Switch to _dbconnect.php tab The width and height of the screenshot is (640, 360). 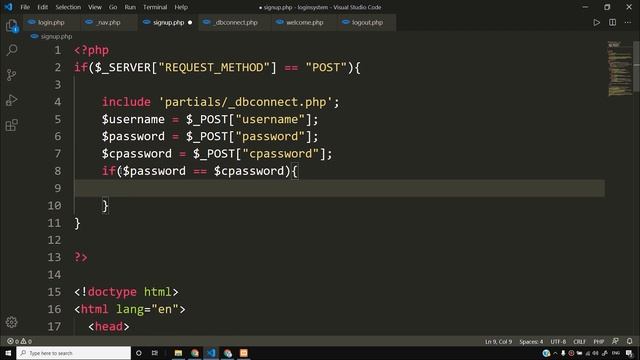(x=236, y=22)
